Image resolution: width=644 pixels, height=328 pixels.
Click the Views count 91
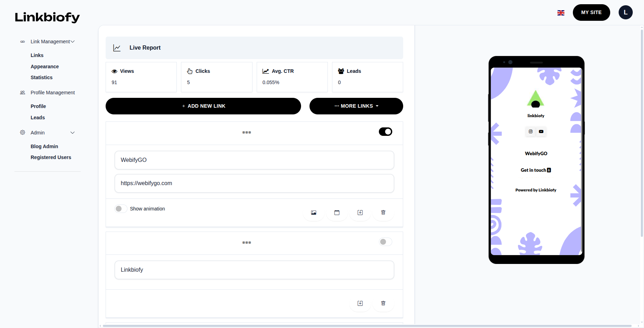[114, 82]
